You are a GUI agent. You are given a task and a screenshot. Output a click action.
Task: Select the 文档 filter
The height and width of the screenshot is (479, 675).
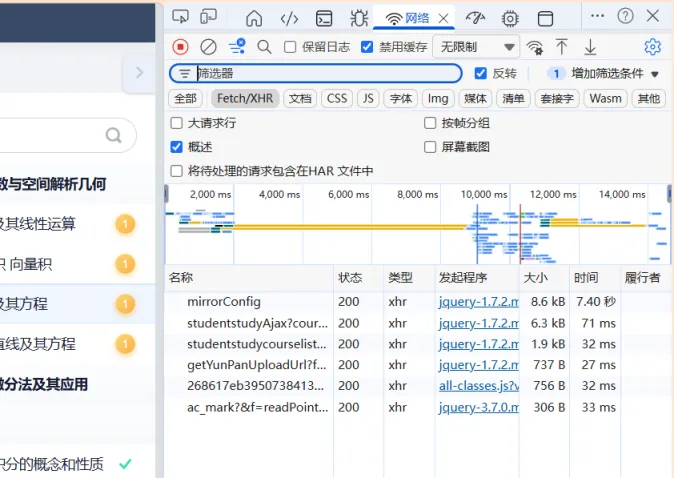pos(300,99)
